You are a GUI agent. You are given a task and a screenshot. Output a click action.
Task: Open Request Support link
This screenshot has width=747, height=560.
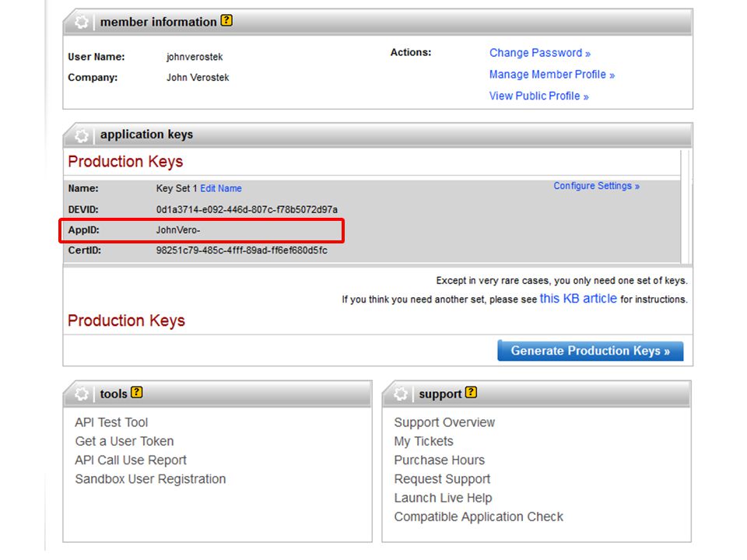coord(442,479)
